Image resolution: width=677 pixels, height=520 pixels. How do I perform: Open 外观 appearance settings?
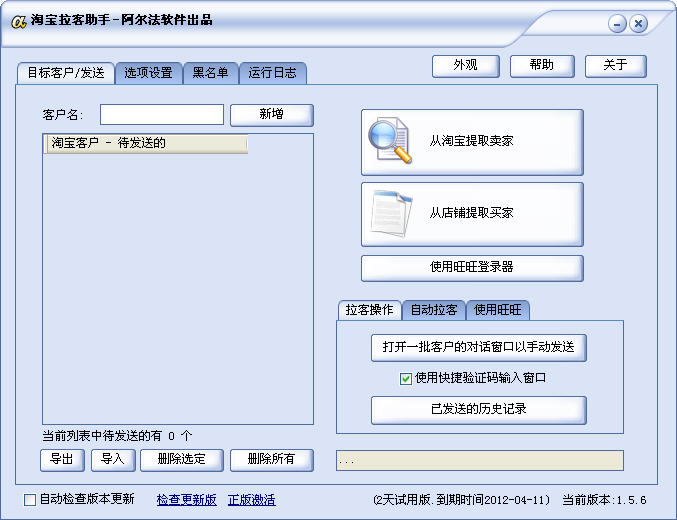465,66
